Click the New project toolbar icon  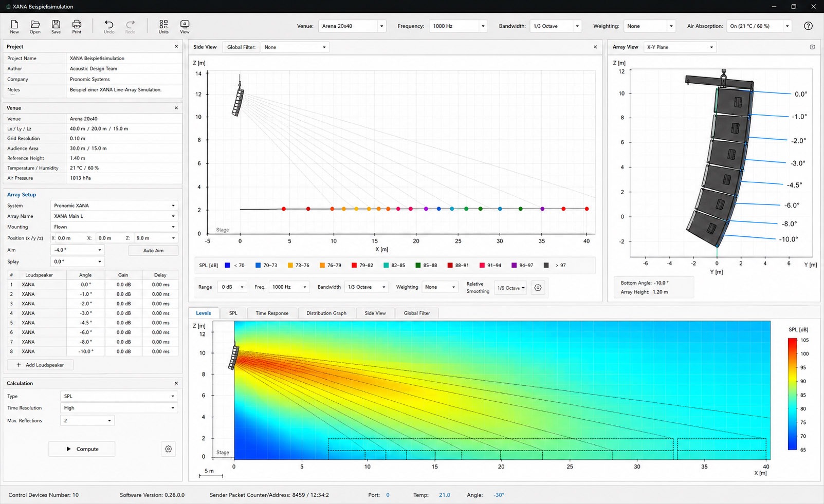tap(14, 27)
